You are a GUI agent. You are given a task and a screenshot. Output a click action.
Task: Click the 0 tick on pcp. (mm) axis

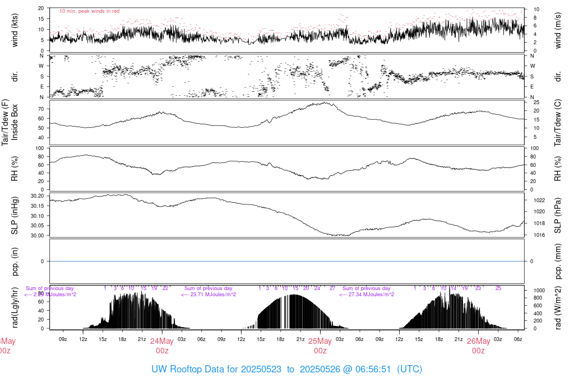[x=531, y=261]
